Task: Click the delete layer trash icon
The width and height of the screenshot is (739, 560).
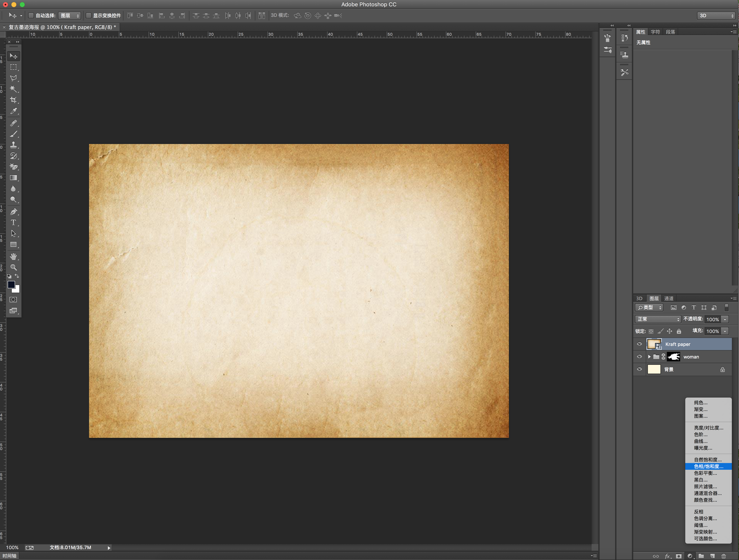Action: click(723, 556)
